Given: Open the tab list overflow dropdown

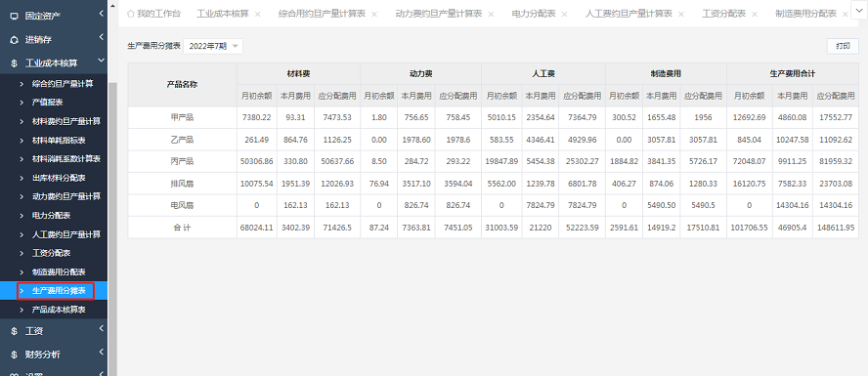Looking at the screenshot, I should (860, 11).
